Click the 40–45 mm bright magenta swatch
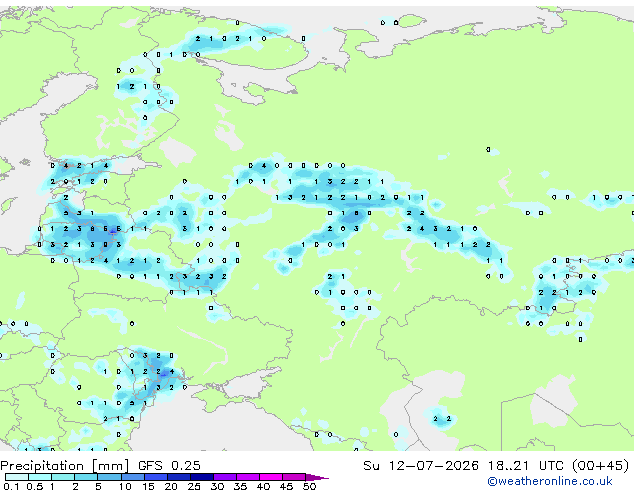This screenshot has width=634, height=490. point(271,477)
